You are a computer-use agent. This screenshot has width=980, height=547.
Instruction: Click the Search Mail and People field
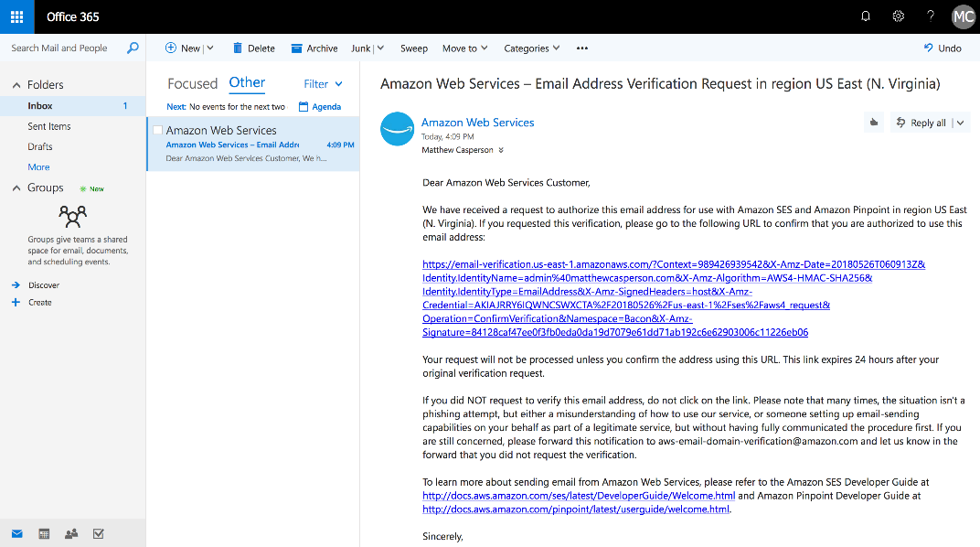[x=64, y=48]
